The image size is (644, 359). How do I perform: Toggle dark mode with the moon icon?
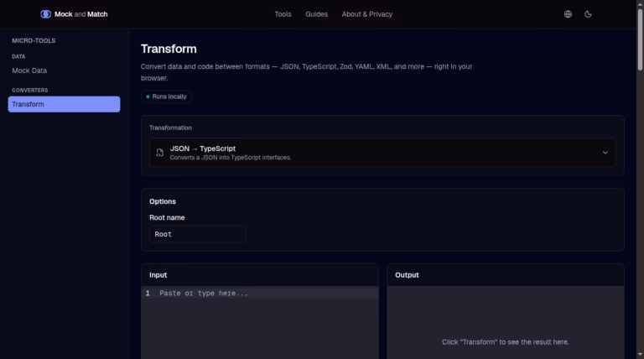coord(588,14)
